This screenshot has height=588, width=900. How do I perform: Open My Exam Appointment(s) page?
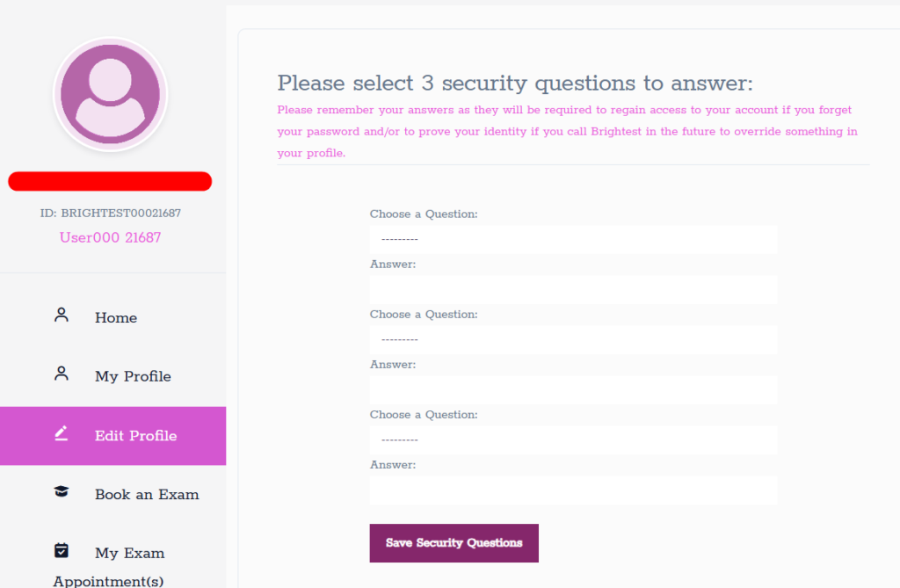[129, 554]
